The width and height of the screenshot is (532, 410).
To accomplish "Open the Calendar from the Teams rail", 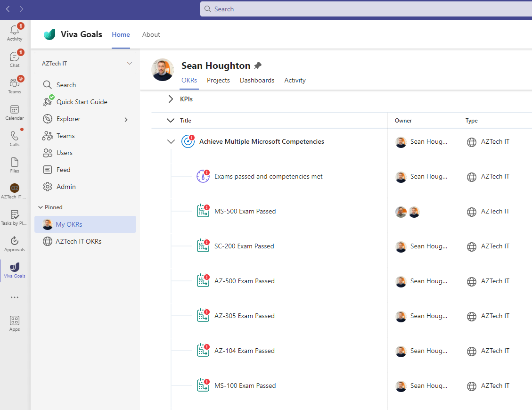I will coord(15,112).
